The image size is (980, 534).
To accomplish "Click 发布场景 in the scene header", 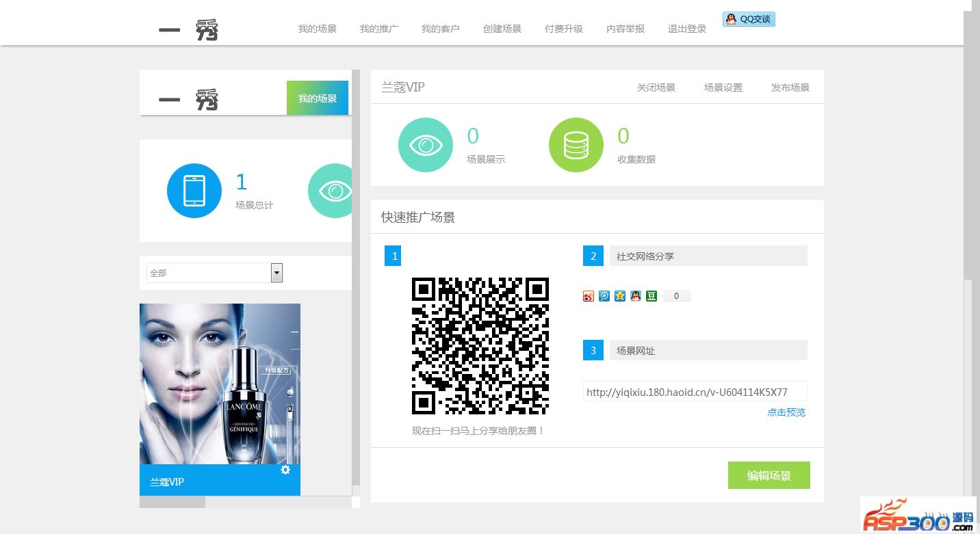I will (790, 88).
